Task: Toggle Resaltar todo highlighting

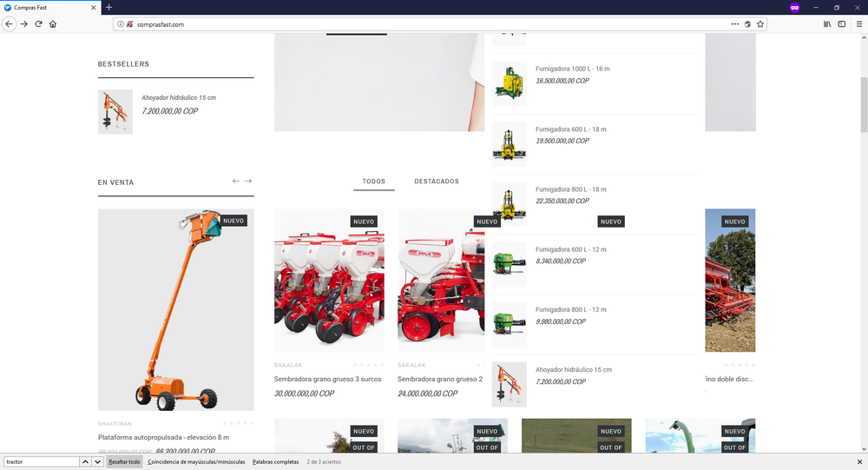Action: click(124, 461)
